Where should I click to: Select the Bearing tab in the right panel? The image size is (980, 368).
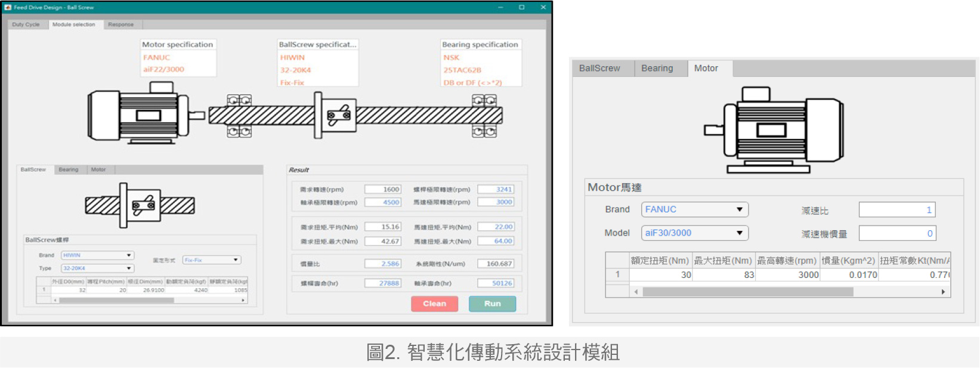click(x=657, y=69)
